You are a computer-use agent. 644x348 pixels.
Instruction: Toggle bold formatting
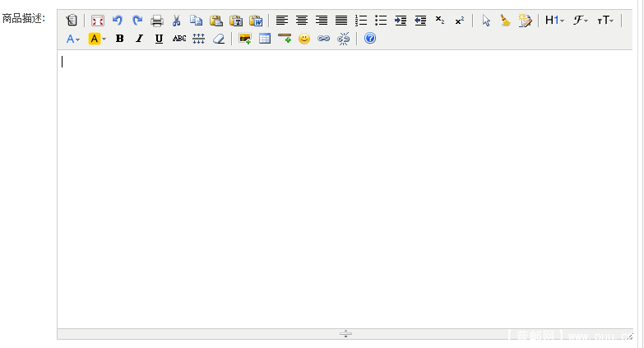click(x=119, y=39)
